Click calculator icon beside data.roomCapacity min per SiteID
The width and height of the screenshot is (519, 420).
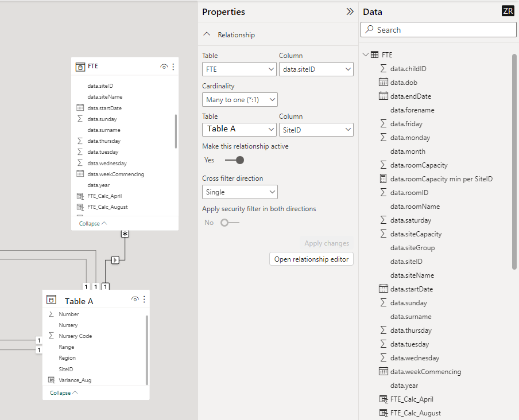point(384,178)
